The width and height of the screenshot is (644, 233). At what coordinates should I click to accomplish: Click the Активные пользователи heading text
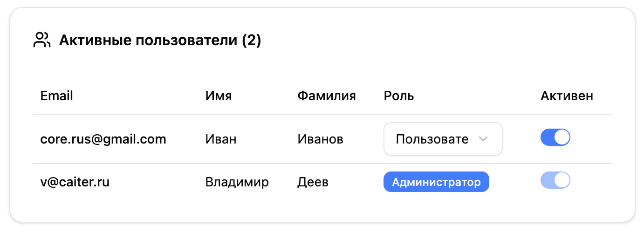(148, 41)
